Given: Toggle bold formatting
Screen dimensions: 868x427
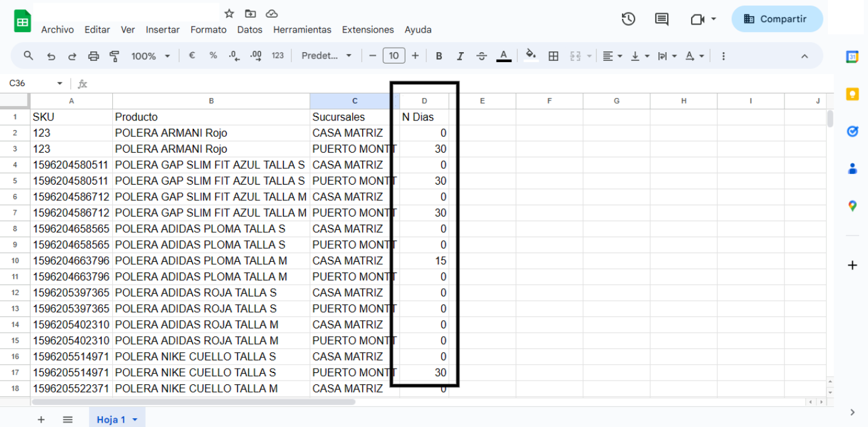Looking at the screenshot, I should [439, 56].
